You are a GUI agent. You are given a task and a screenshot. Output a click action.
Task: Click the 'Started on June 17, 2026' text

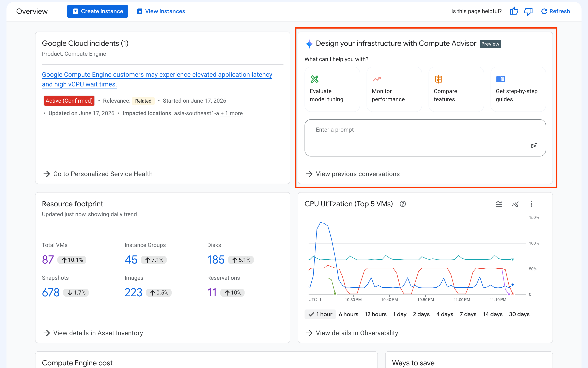pos(194,101)
